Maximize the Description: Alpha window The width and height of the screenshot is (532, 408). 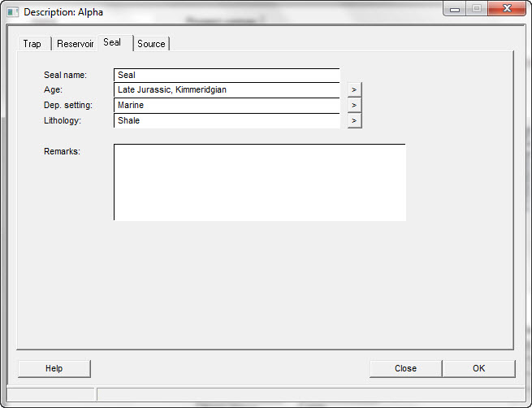click(476, 10)
